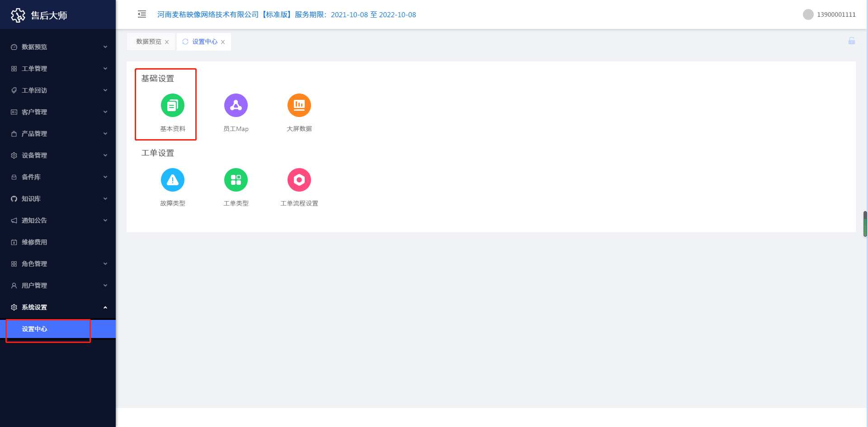The image size is (868, 427).
Task: Click the vertical scrollbar on right edge
Action: pos(865,224)
